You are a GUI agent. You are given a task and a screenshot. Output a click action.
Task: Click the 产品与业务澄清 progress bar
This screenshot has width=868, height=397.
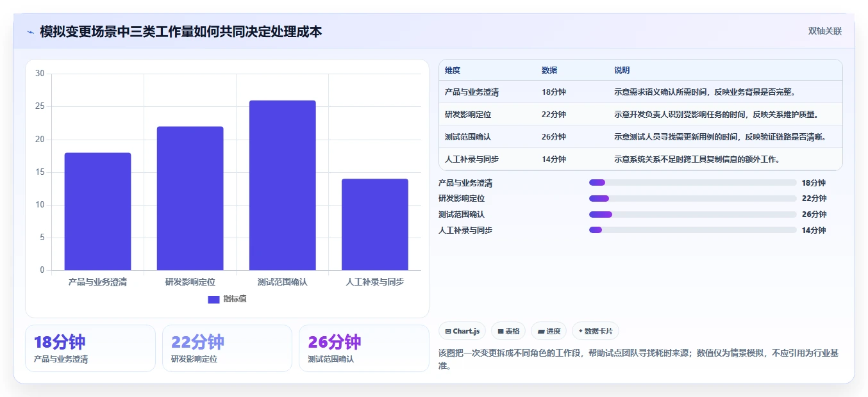click(692, 182)
